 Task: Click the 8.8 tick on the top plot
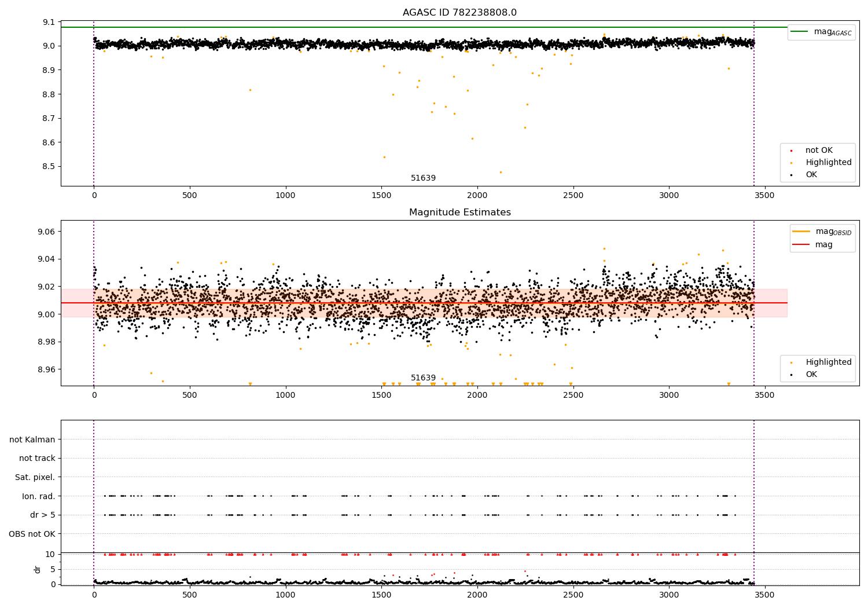[49, 94]
